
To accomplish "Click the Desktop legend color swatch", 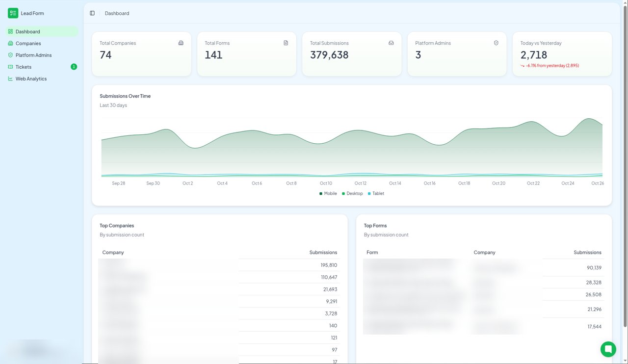I will tap(343, 194).
